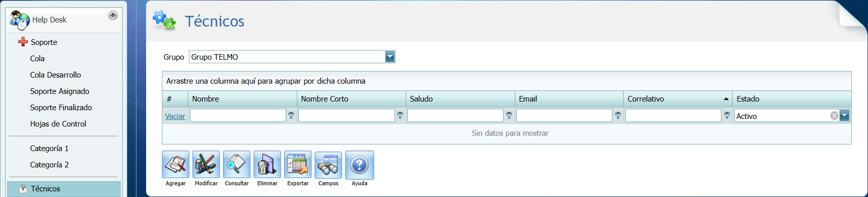This screenshot has height=197, width=868.
Task: Click the Agregar toolbar icon
Action: [176, 165]
